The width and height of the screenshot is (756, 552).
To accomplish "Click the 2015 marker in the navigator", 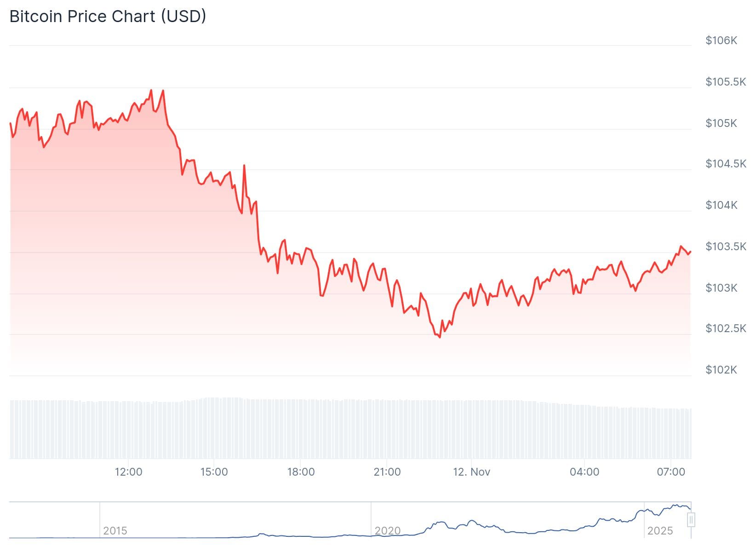I will [115, 531].
